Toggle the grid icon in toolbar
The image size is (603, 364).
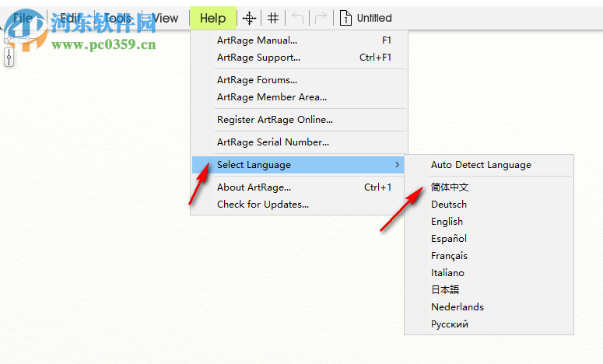coord(273,18)
